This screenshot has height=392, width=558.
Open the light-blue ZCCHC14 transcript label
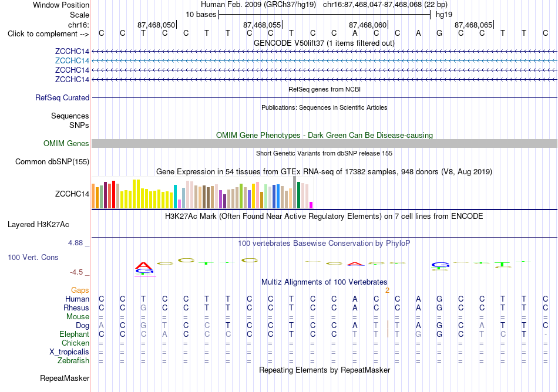pyautogui.click(x=72, y=61)
